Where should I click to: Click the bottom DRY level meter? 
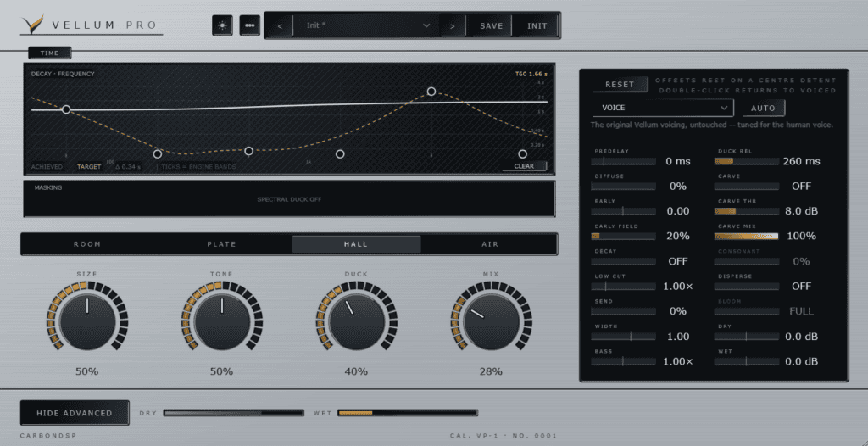234,413
